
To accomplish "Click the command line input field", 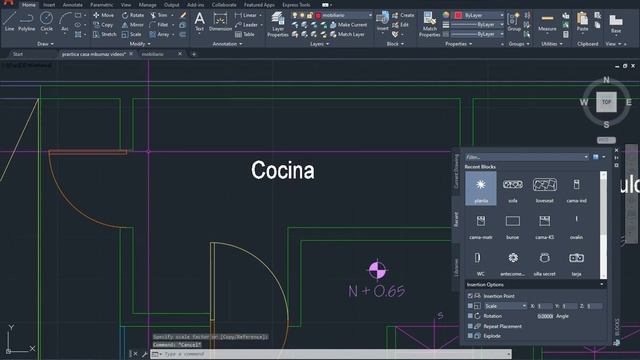I will 331,354.
